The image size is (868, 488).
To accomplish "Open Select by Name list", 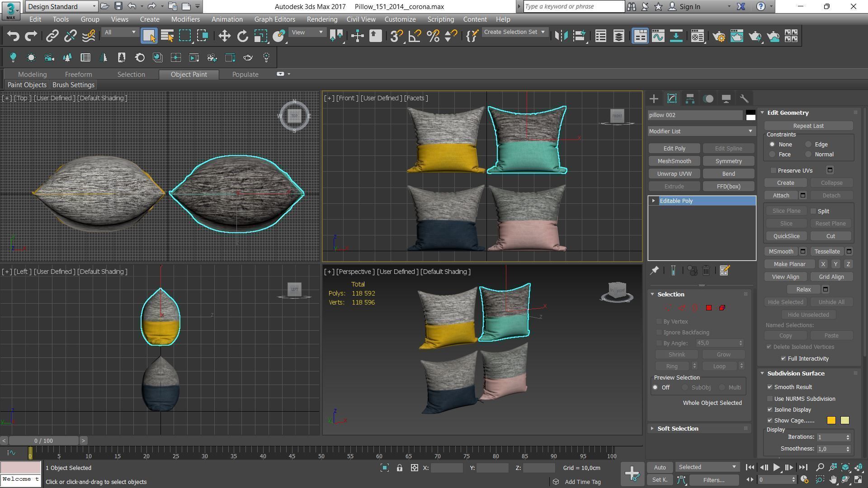I will 167,36.
